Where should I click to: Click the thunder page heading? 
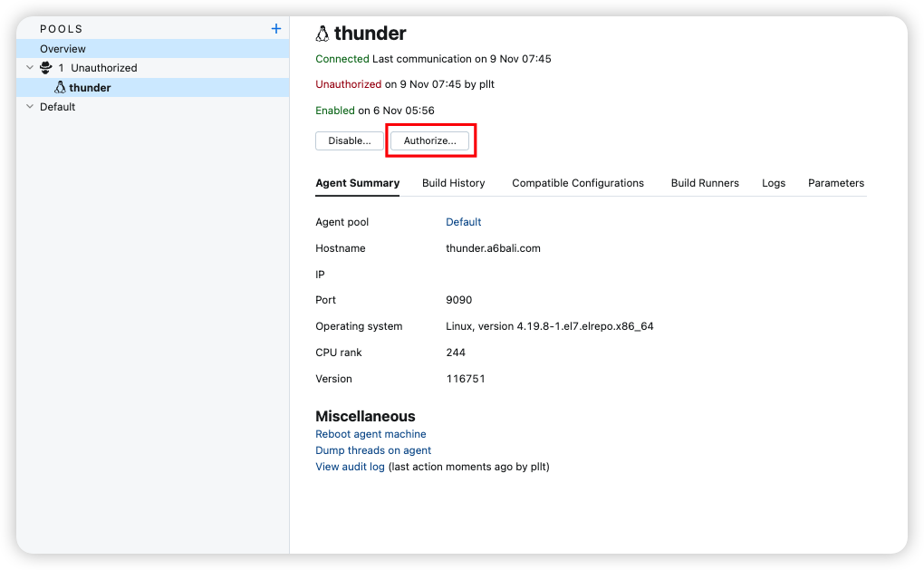click(370, 34)
